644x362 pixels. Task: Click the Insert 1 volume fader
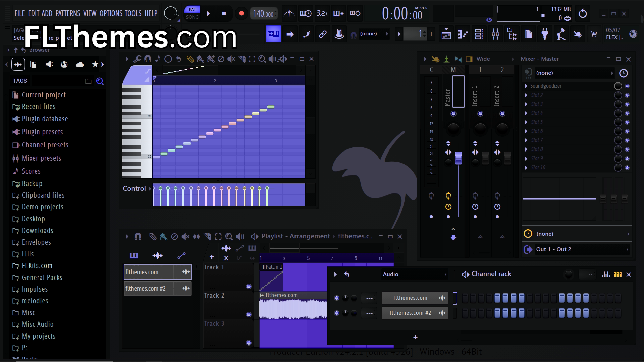tap(485, 158)
